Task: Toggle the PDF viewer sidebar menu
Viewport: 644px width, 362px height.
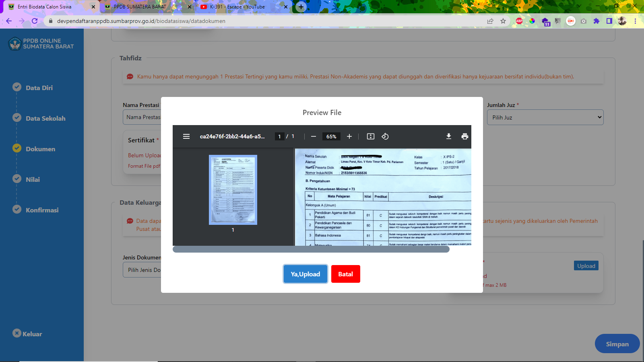Action: tap(186, 136)
